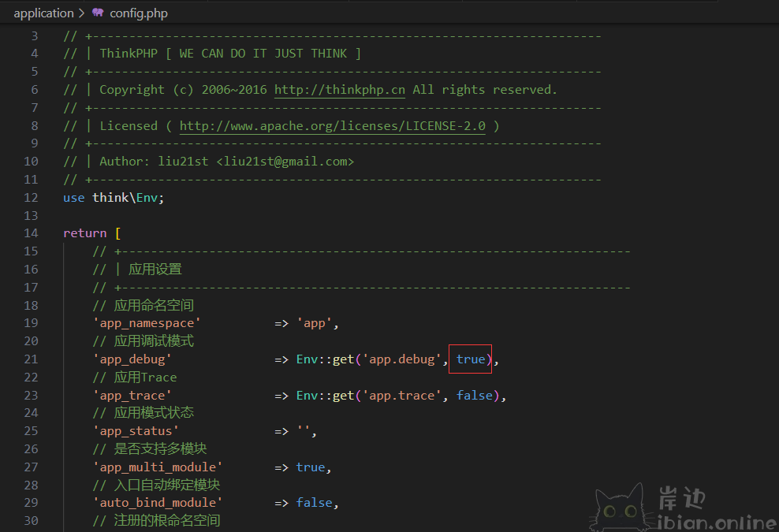The height and width of the screenshot is (532, 779).
Task: Click the PHP elephant icon in breadcrumb
Action: coord(98,13)
